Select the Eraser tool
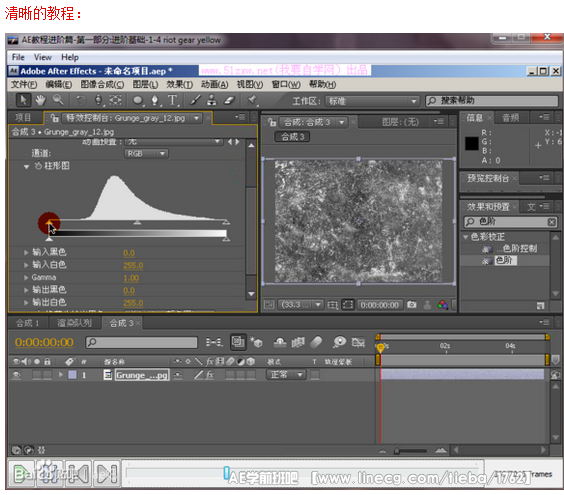The width and height of the screenshot is (564, 495). click(x=229, y=100)
